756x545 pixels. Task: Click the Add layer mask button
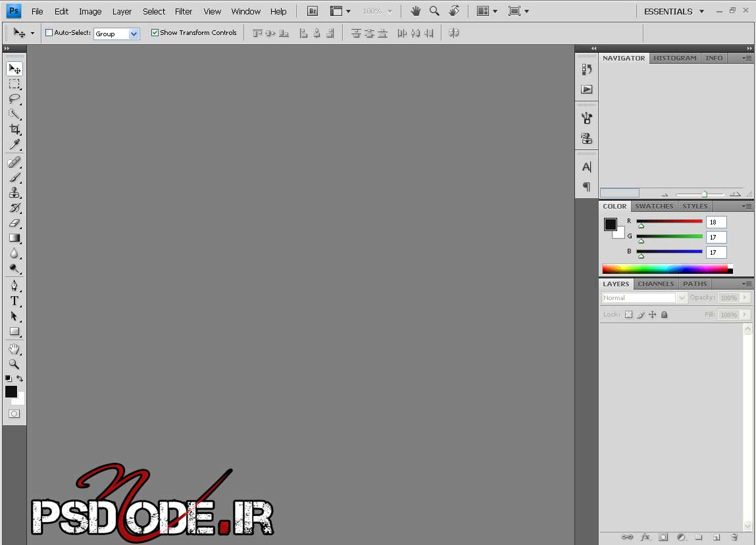click(663, 537)
